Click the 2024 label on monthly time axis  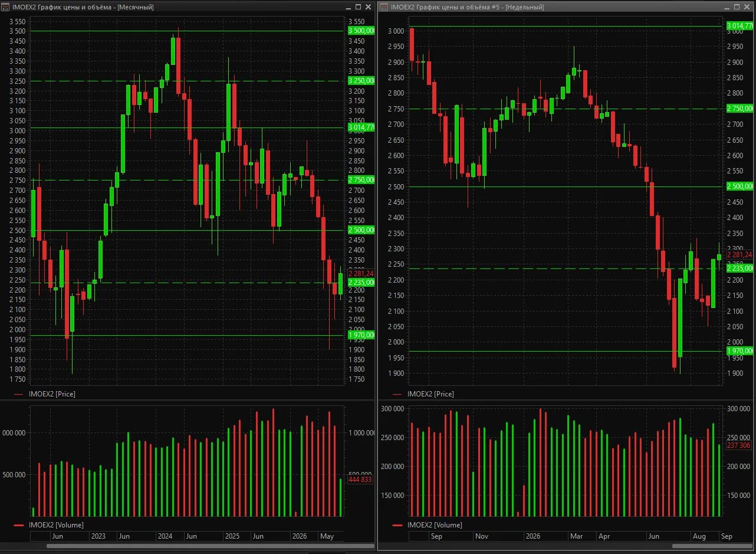tap(165, 536)
